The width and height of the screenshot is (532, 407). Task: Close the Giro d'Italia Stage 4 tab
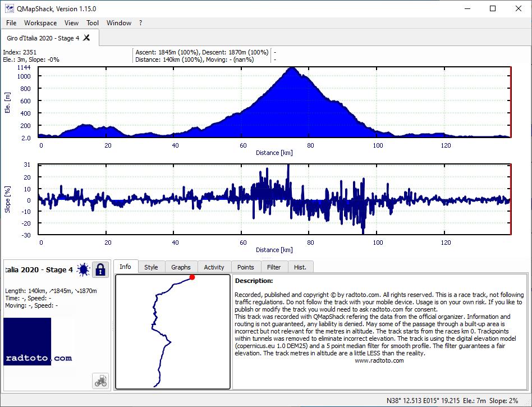point(86,38)
